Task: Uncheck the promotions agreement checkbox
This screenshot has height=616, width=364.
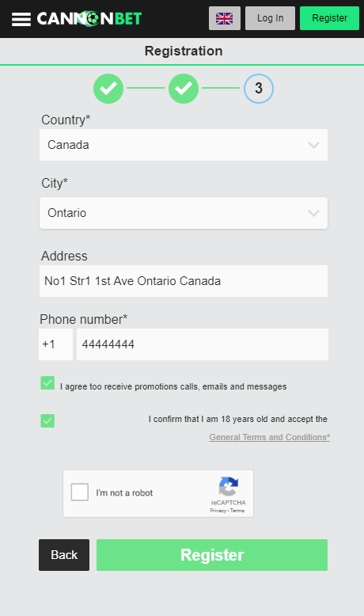Action: 47,382
